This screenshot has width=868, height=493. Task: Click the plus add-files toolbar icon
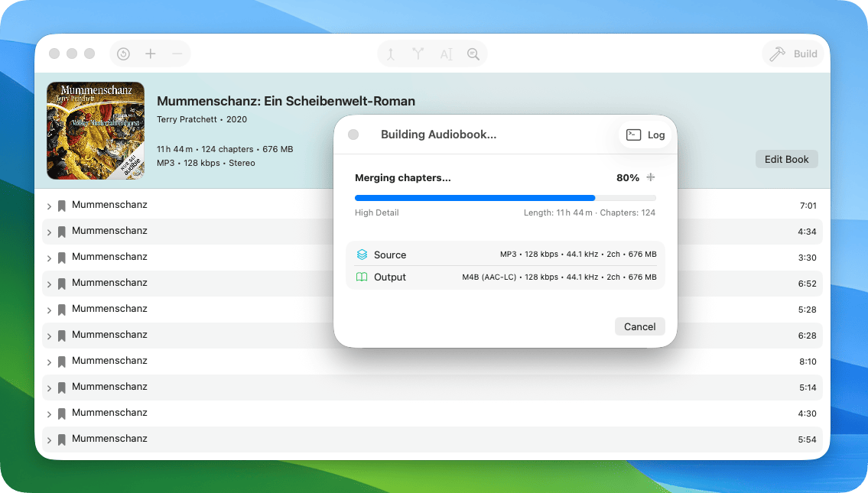(151, 54)
